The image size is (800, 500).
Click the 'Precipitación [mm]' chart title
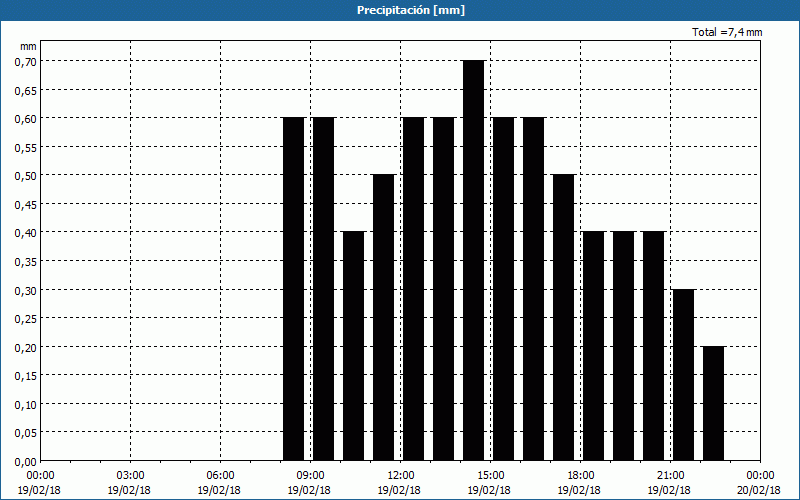click(411, 10)
